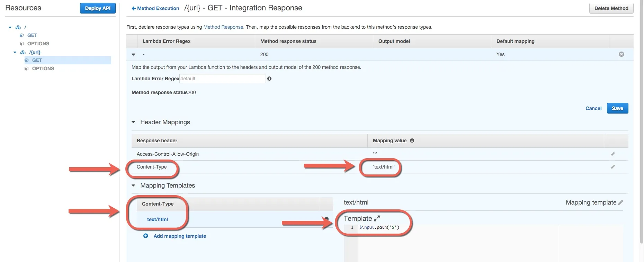This screenshot has height=262, width=644.
Task: Expand the Template editor to fullscreen
Action: coord(377,218)
